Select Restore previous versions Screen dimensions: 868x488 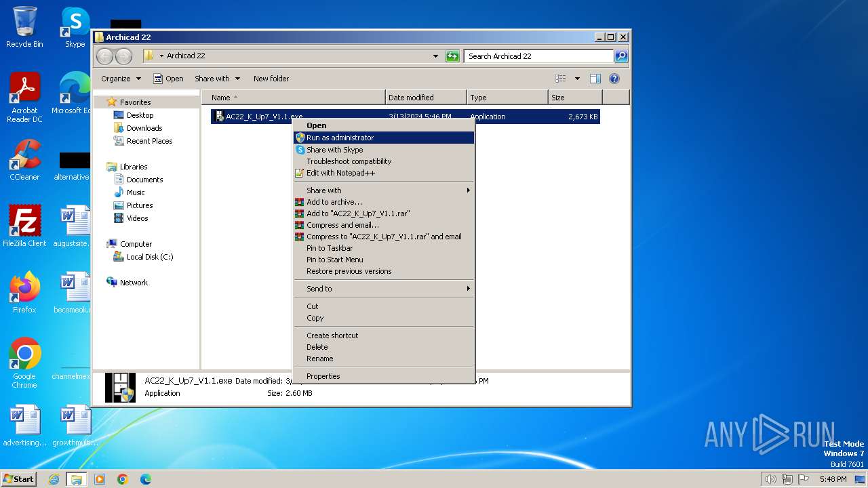point(383,271)
